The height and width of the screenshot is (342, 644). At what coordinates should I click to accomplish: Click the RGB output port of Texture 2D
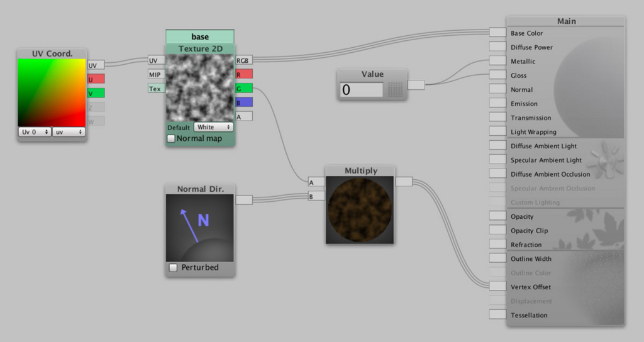[244, 60]
